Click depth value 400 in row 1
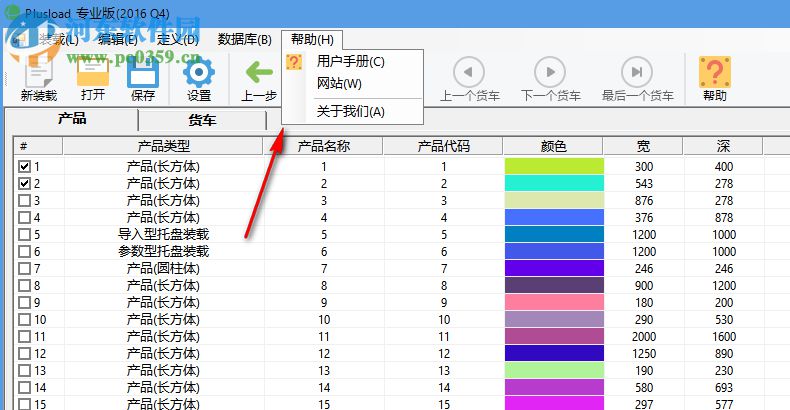 click(724, 166)
